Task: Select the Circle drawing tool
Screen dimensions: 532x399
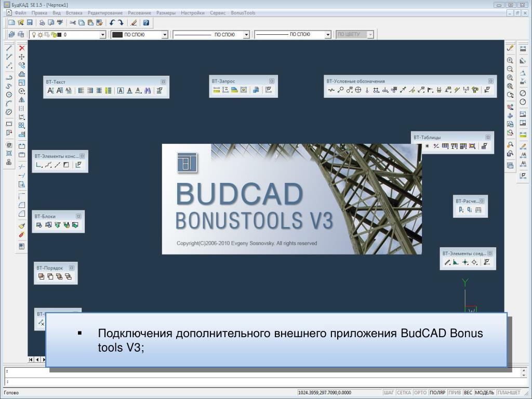Action: coord(9,95)
